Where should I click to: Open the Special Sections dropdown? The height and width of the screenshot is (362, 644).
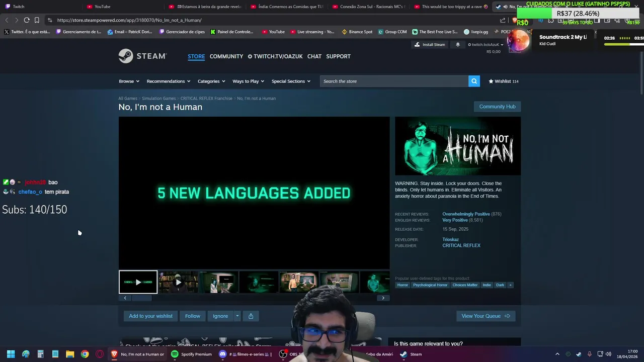tap(291, 81)
